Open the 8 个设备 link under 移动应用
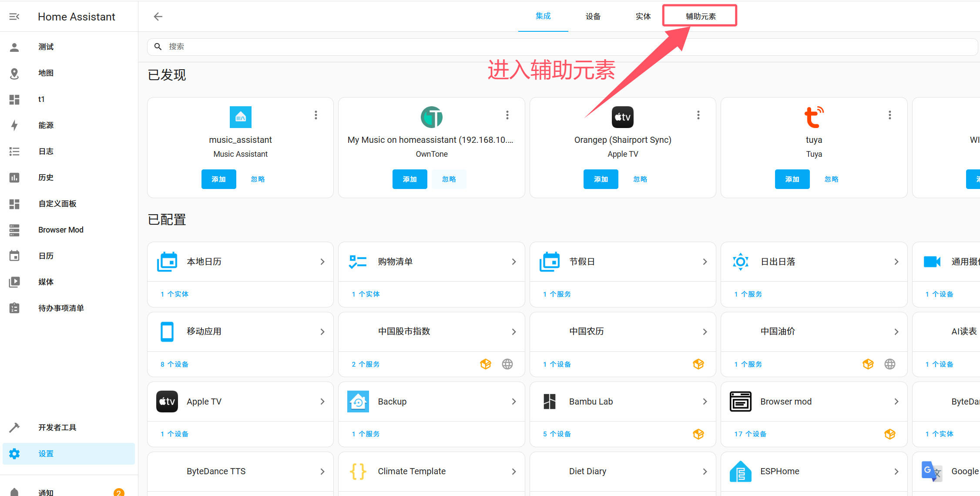This screenshot has width=980, height=496. click(x=175, y=364)
